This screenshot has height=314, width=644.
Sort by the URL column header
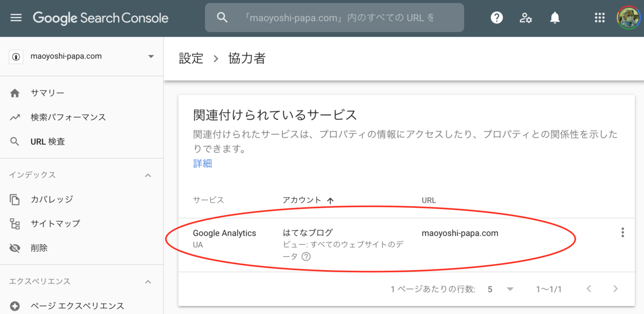(429, 200)
